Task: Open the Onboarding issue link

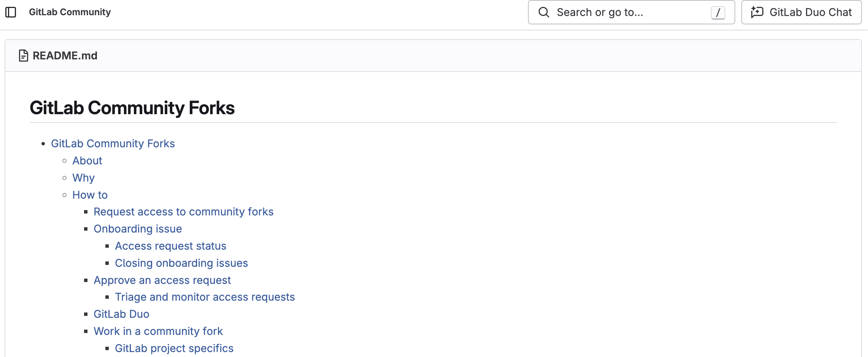Action: point(138,229)
